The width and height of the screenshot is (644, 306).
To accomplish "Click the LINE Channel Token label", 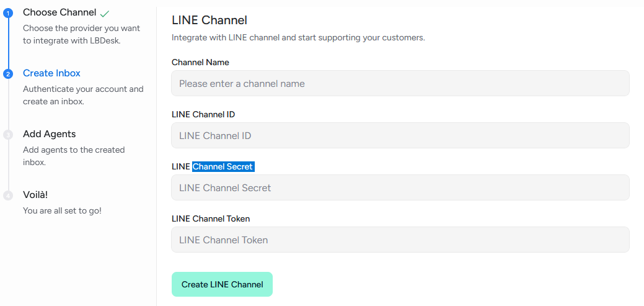I will pyautogui.click(x=211, y=219).
